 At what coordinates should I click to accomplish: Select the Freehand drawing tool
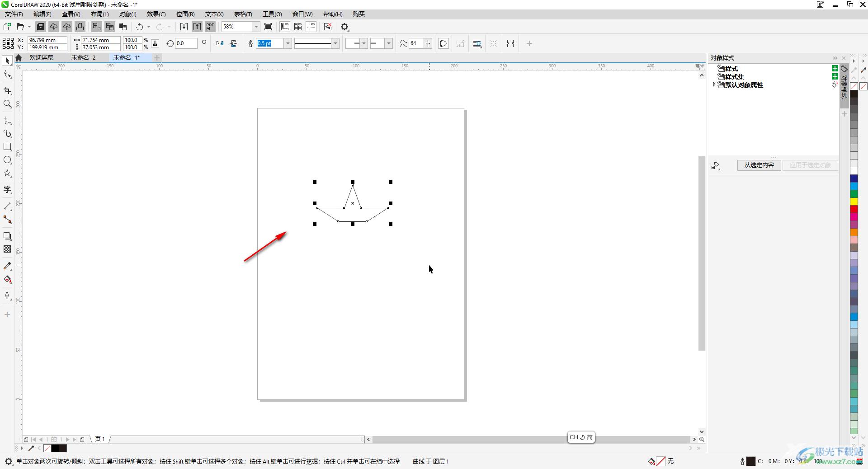click(x=7, y=121)
